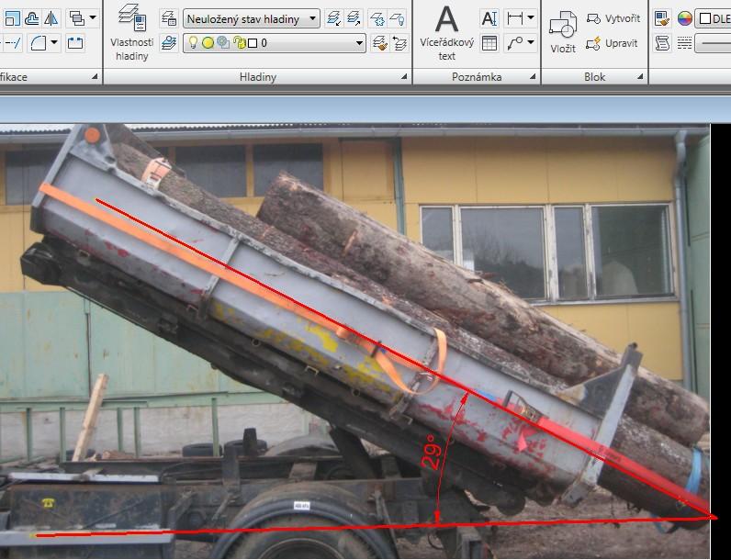The image size is (731, 560).
Task: Click the List properties scroll icon
Action: click(662, 43)
